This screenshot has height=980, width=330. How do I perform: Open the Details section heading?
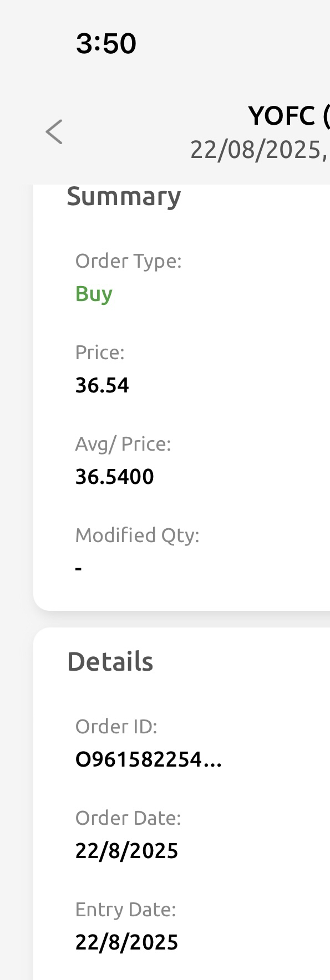pos(110,662)
